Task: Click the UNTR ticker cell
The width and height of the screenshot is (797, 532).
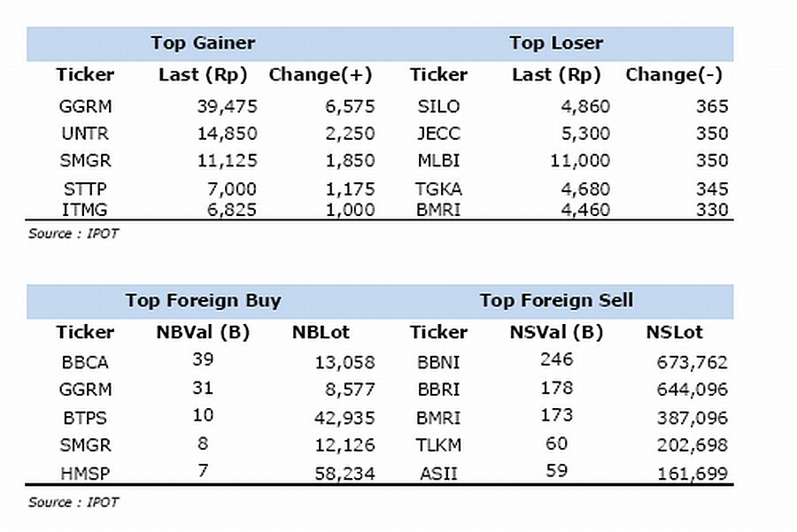Action: point(85,134)
